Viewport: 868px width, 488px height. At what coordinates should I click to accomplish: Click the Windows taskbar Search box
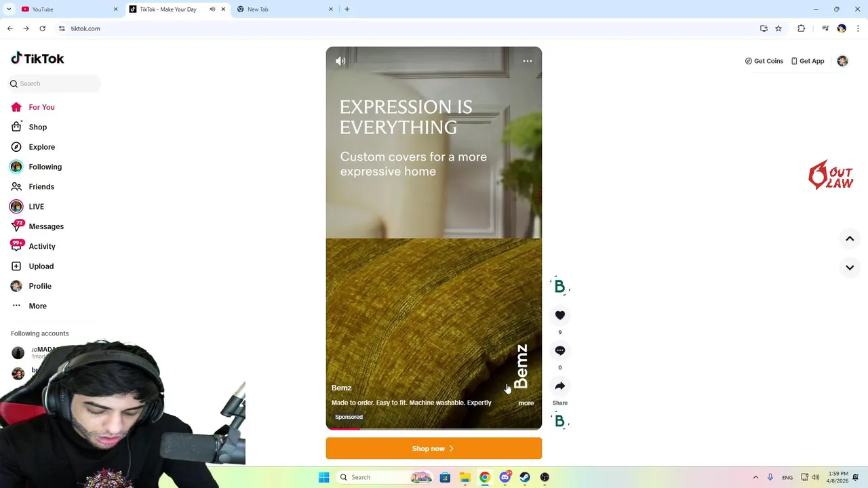pos(384,477)
